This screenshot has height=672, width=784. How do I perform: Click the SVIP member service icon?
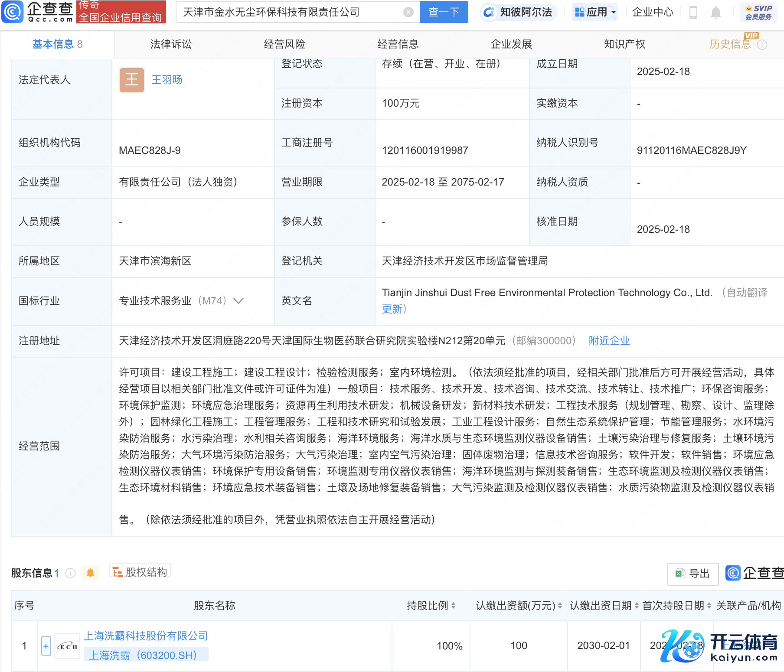click(758, 12)
